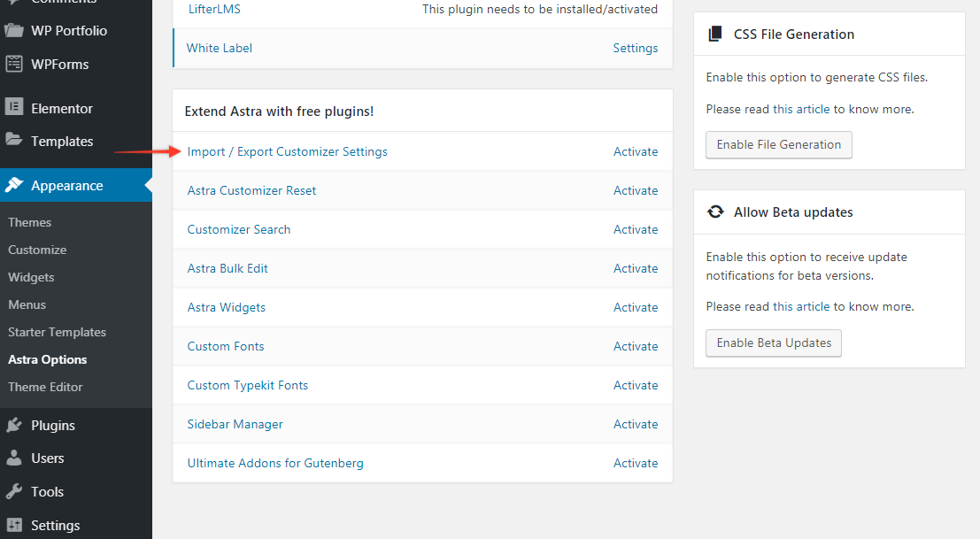This screenshot has height=539, width=980.
Task: Open the Custom Fonts plugin link
Action: pyautogui.click(x=226, y=346)
